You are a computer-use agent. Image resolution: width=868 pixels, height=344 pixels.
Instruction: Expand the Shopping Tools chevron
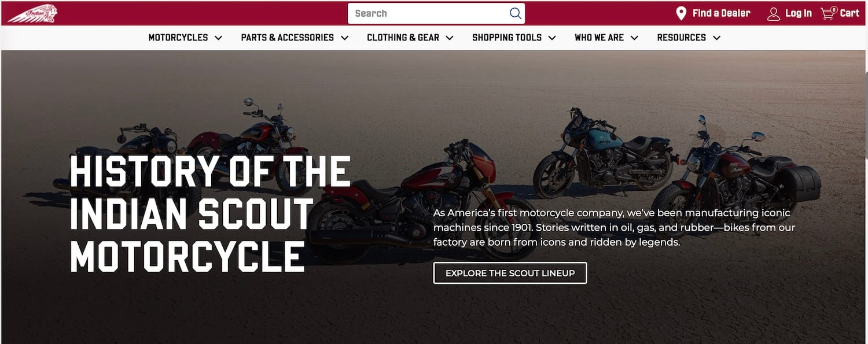pos(552,38)
